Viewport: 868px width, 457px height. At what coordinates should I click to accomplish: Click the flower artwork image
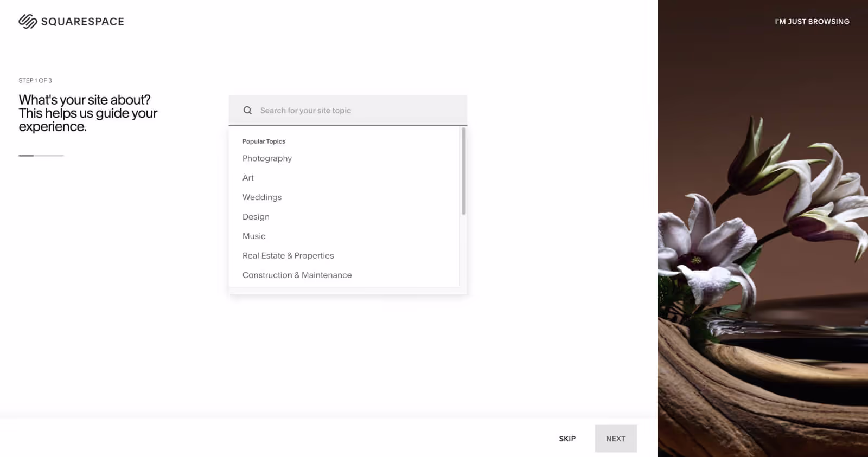click(x=763, y=228)
